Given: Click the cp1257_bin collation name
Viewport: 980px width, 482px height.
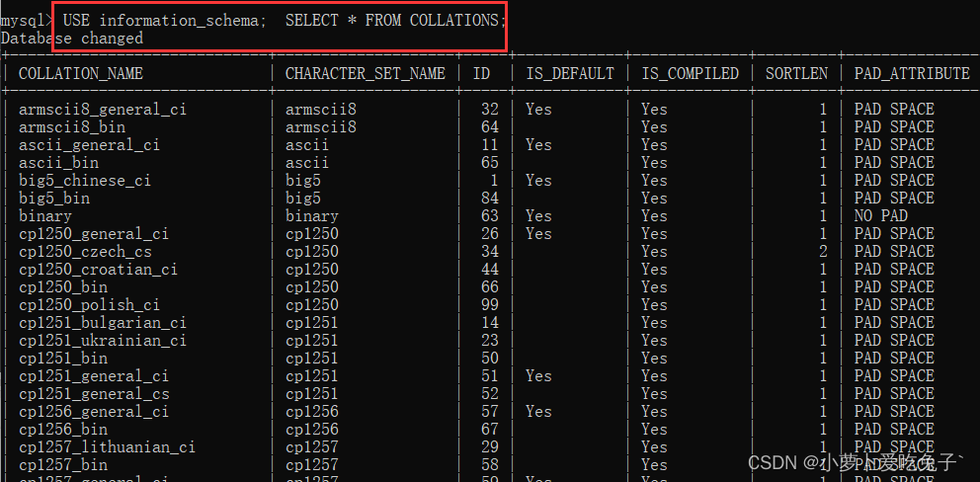Looking at the screenshot, I should coord(63,466).
